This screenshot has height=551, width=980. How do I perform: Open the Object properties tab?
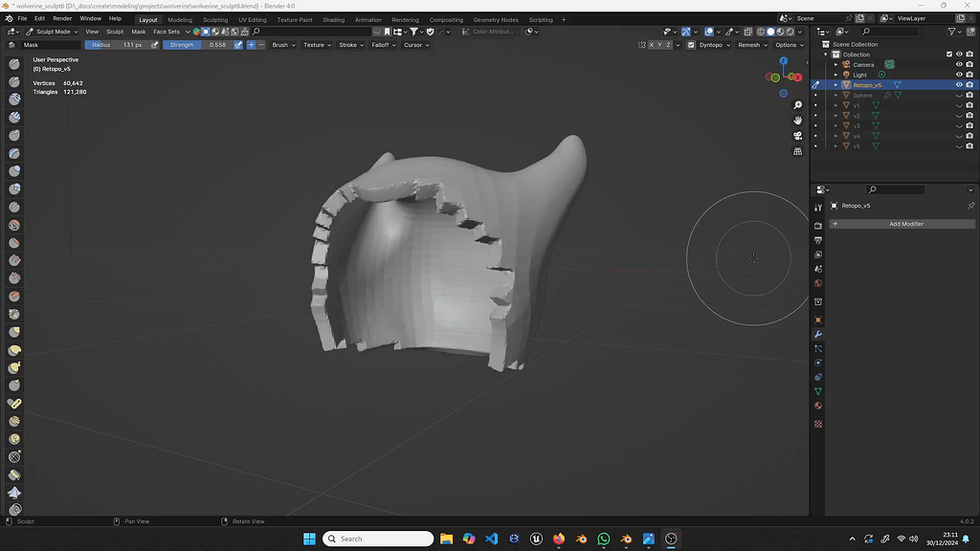[818, 320]
